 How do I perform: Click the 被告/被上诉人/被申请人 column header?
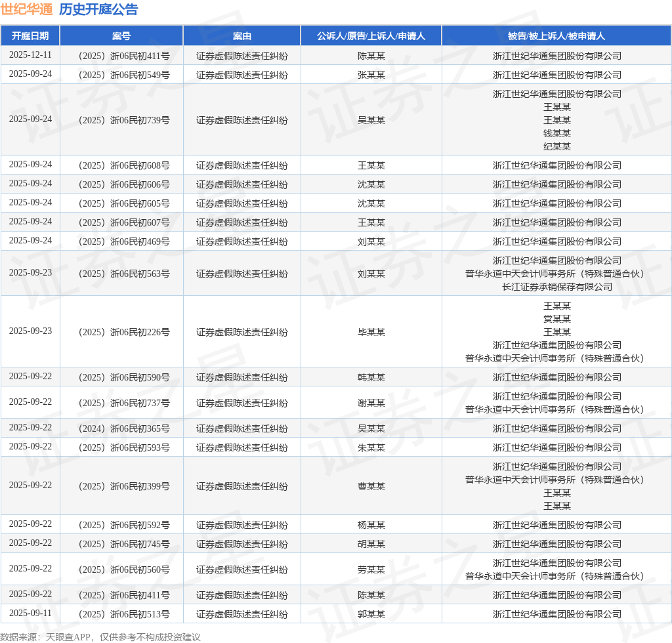(556, 36)
